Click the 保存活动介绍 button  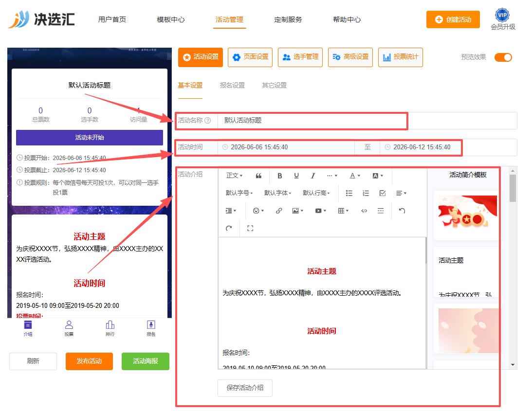coord(245,388)
